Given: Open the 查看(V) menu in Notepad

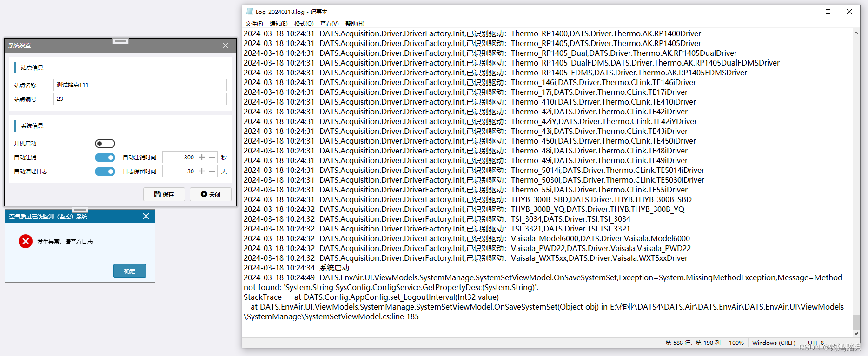Looking at the screenshot, I should point(329,23).
